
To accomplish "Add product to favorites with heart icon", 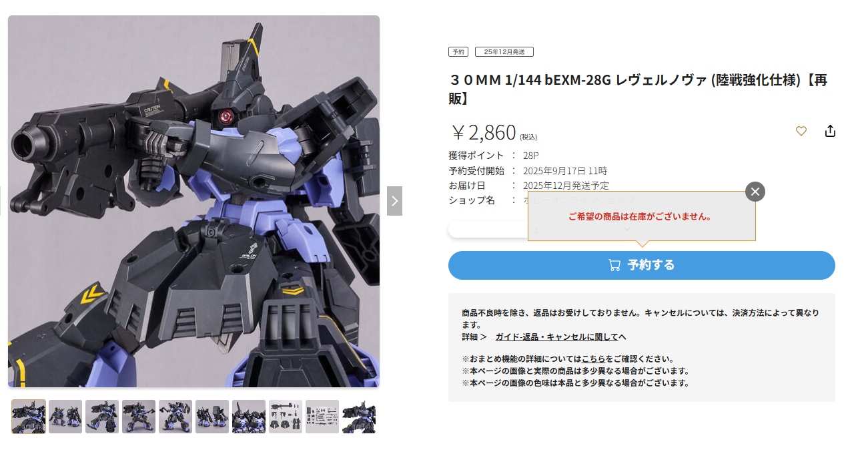I will (x=801, y=132).
